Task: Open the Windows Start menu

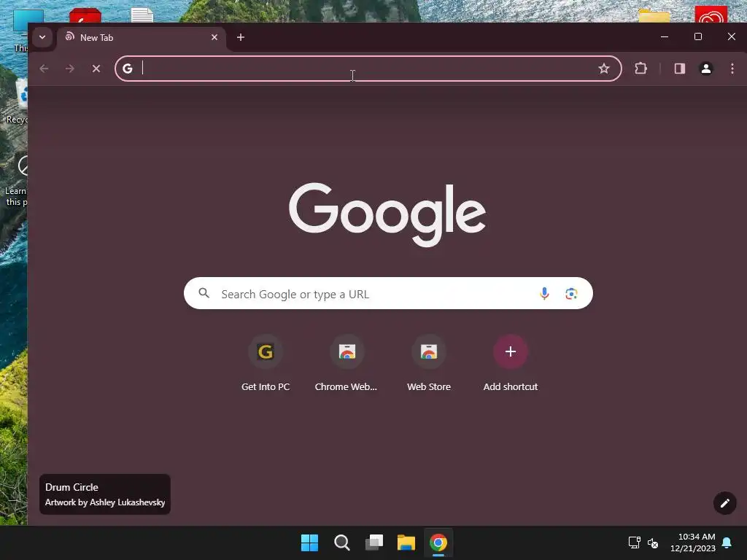Action: click(309, 542)
